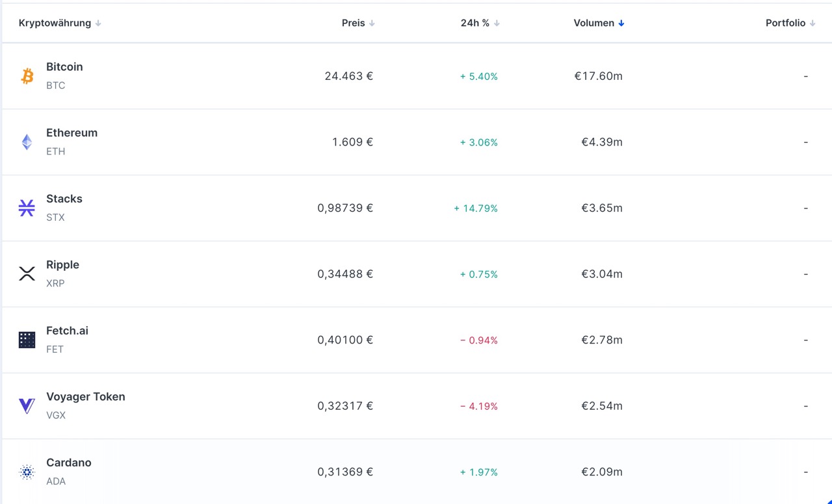The height and width of the screenshot is (504, 832).
Task: Open Fetch.ai via its dotted logo
Action: (27, 340)
